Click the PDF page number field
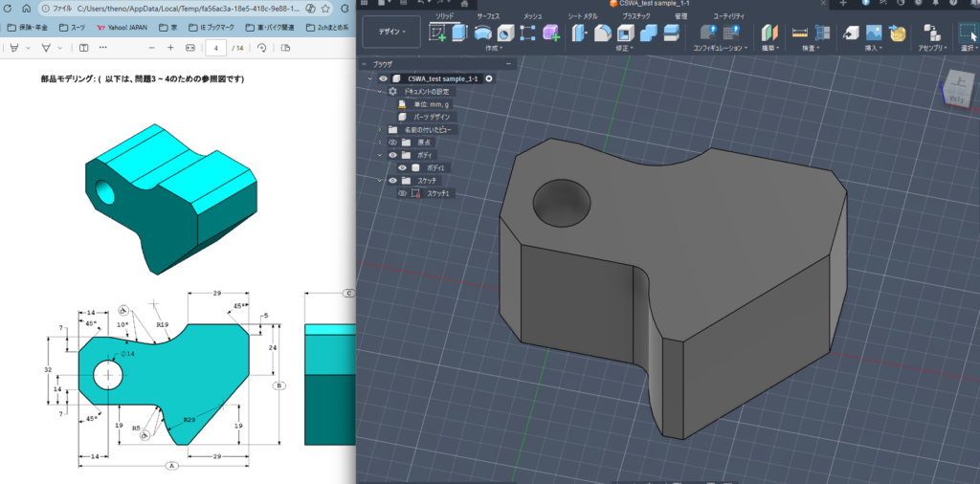Image resolution: width=980 pixels, height=484 pixels. click(x=217, y=47)
